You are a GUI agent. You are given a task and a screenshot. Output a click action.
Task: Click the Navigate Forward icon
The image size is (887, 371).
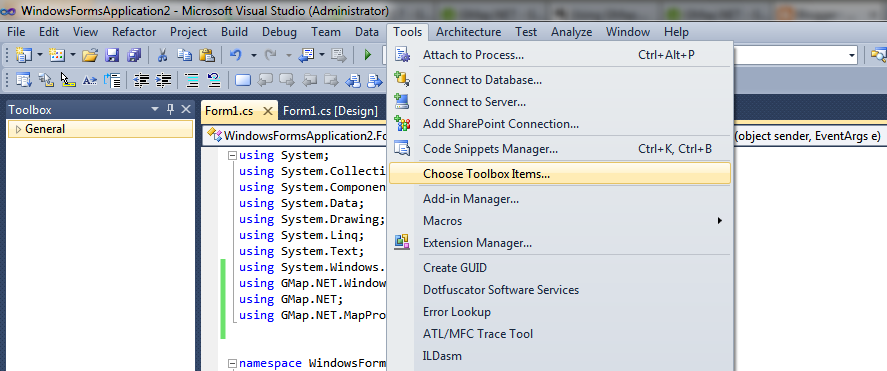coord(339,55)
